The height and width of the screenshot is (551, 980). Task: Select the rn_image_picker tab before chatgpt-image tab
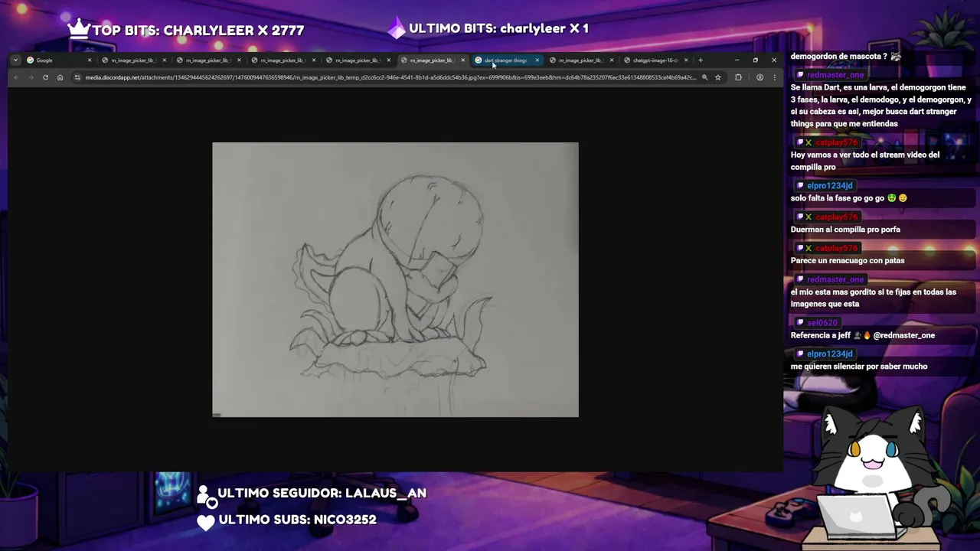point(580,60)
